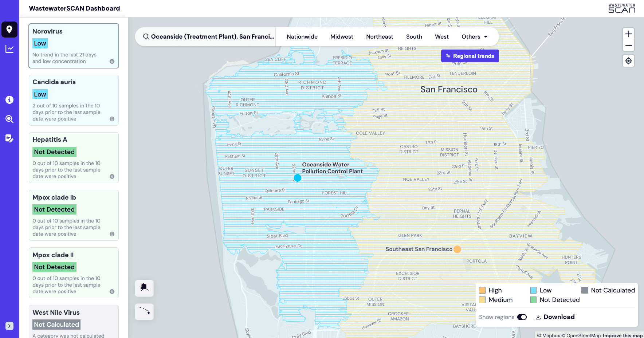This screenshot has width=644, height=338.
Task: Click Candida auris card info icon
Action: pyautogui.click(x=112, y=119)
